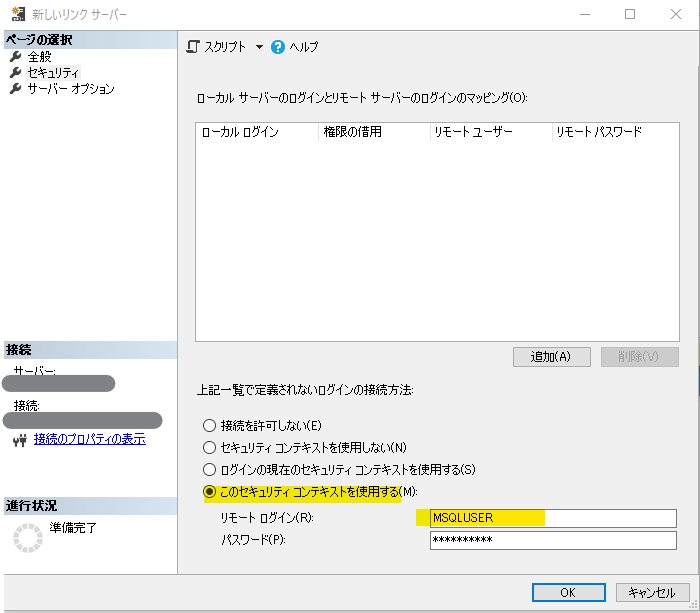Viewport: 700px width, 613px height.
Task: Click the connection properties icon
Action: pyautogui.click(x=19, y=439)
